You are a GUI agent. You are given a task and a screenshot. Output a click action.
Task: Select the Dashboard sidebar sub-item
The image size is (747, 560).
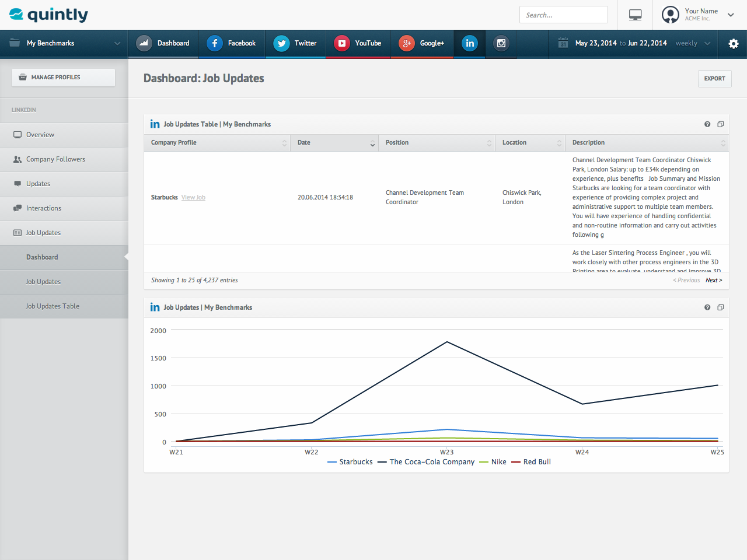tap(64, 257)
